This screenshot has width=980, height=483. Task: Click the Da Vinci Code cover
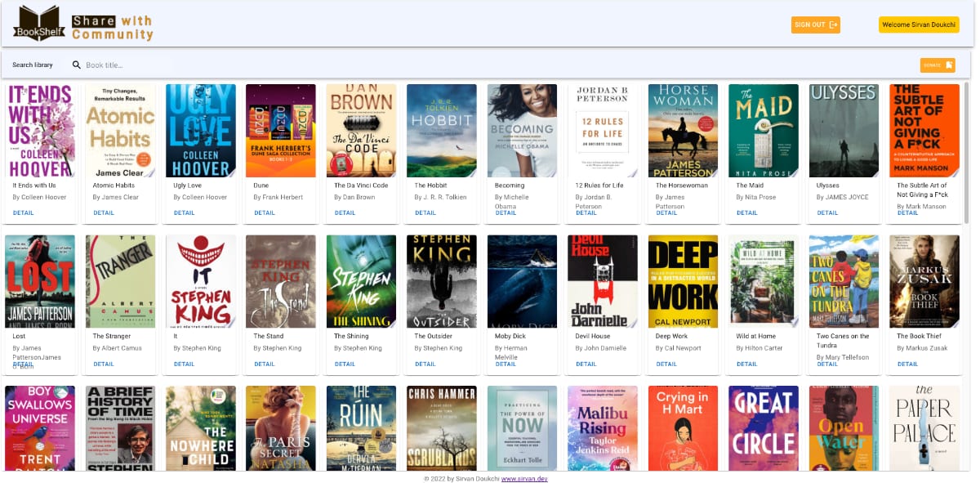click(362, 131)
